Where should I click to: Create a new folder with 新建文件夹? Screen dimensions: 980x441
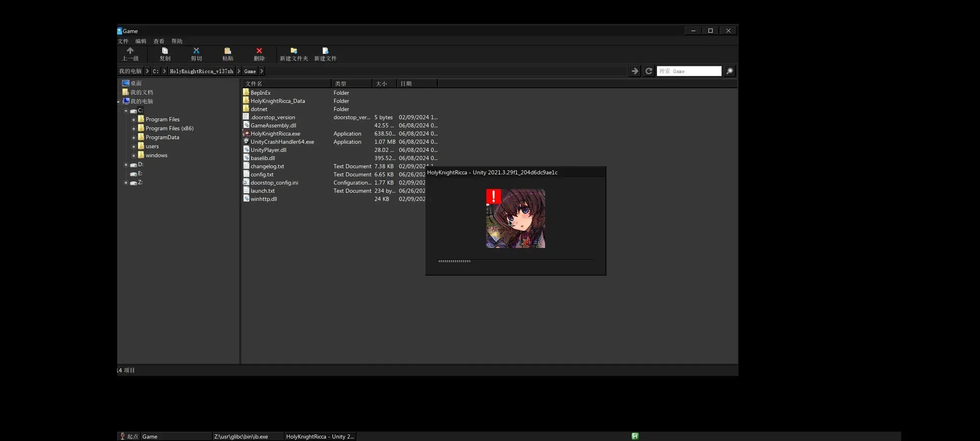pyautogui.click(x=294, y=54)
